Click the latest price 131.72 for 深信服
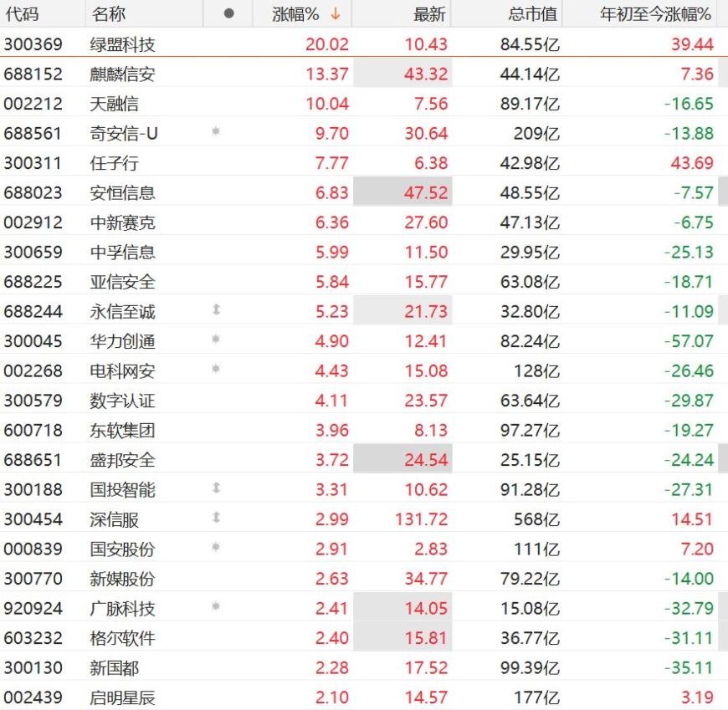Image resolution: width=728 pixels, height=710 pixels. pos(421,519)
